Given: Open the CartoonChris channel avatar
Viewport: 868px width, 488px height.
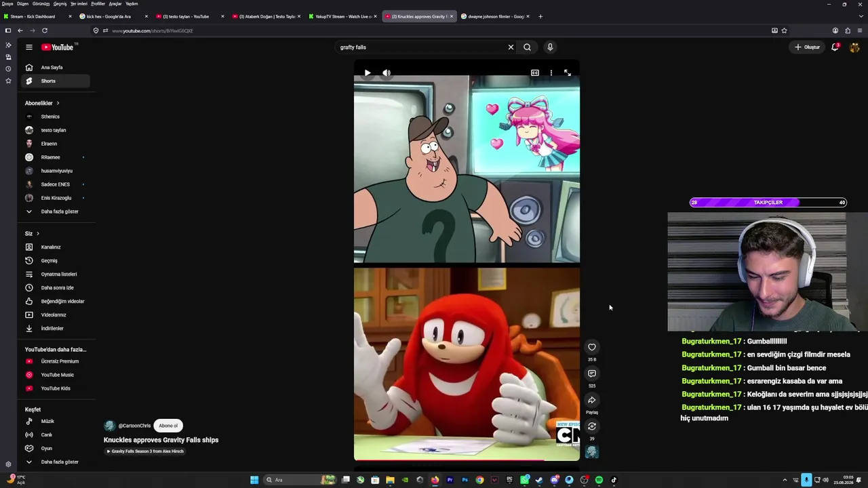Looking at the screenshot, I should [x=109, y=426].
